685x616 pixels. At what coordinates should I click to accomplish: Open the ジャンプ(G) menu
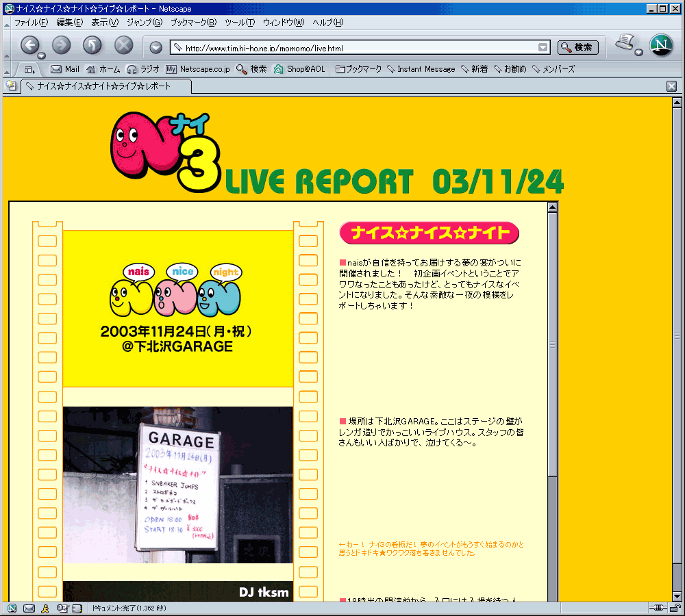pos(145,23)
